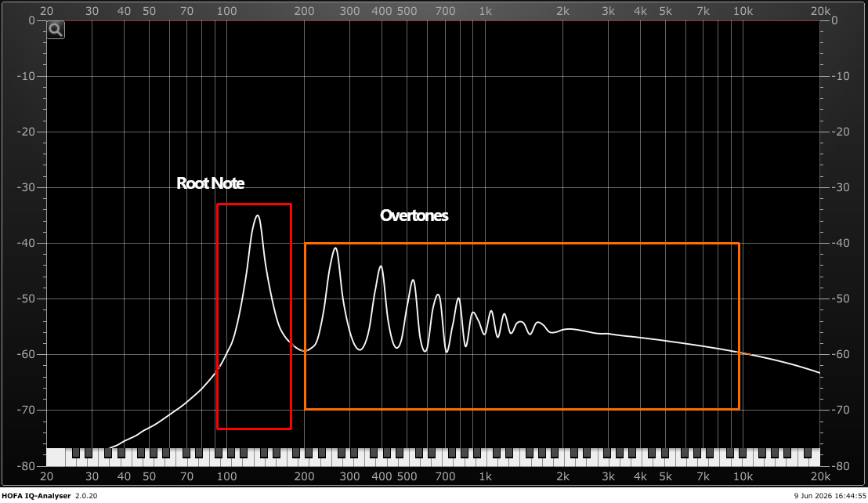The height and width of the screenshot is (503, 868).
Task: Click the 200 label on the lower frequency scale
Action: click(x=304, y=476)
